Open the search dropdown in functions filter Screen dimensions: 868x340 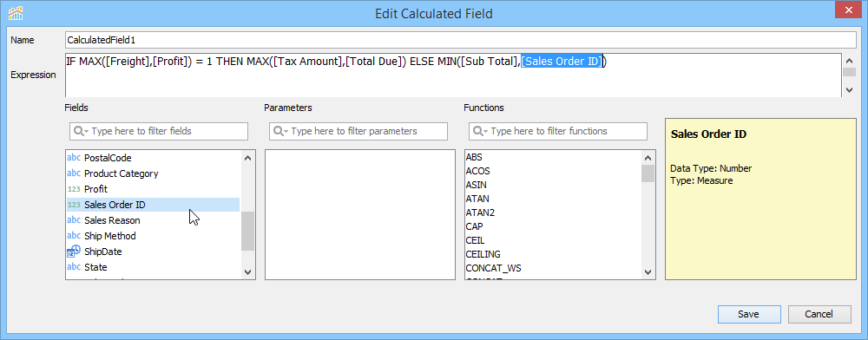point(481,132)
